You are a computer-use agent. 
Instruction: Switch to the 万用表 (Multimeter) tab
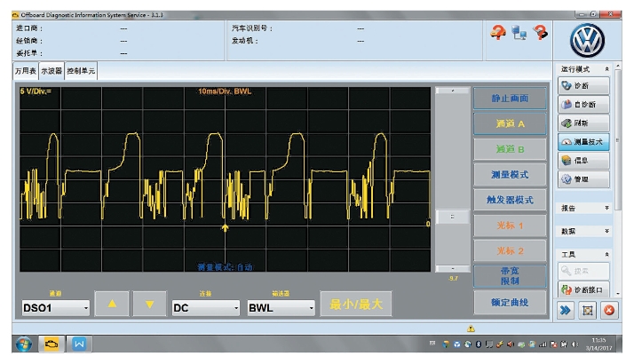26,71
